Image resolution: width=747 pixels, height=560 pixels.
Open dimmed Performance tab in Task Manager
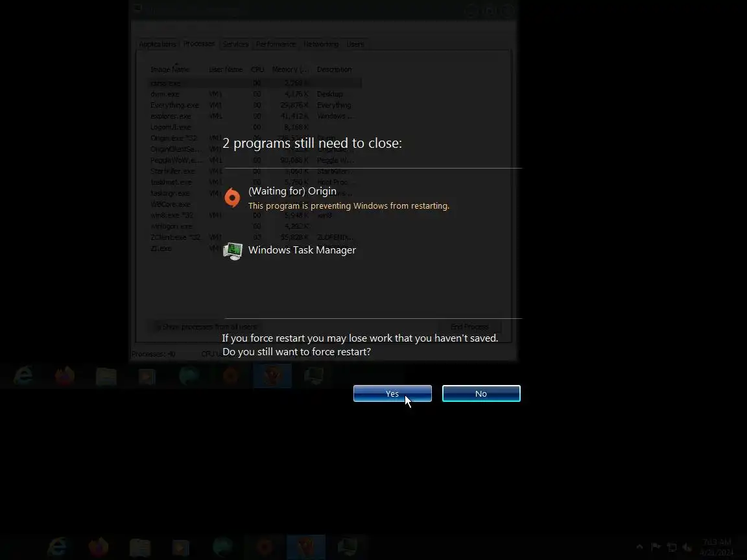click(276, 44)
